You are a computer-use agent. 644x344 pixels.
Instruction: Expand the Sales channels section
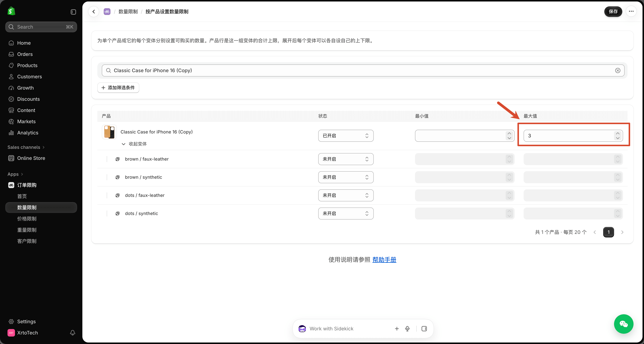[26, 147]
